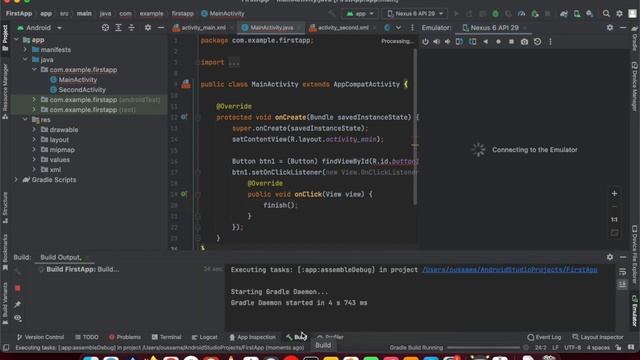The width and height of the screenshot is (640, 360).
Task: Show hidden editor tabs chevron
Action: [x=398, y=28]
